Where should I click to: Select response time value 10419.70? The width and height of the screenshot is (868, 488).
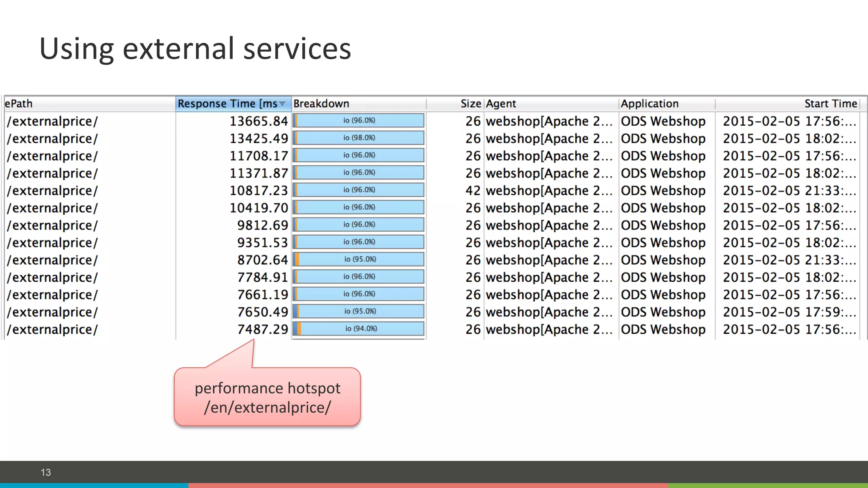click(x=259, y=208)
